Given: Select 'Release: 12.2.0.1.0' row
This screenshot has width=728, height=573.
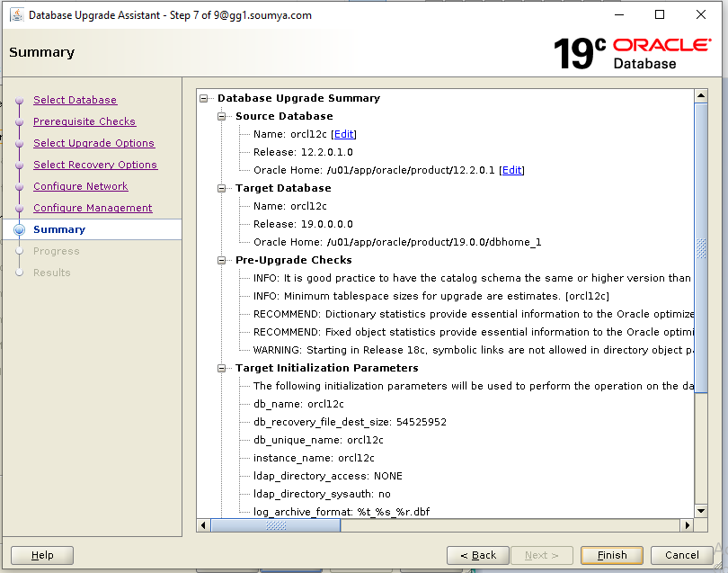Looking at the screenshot, I should click(303, 152).
